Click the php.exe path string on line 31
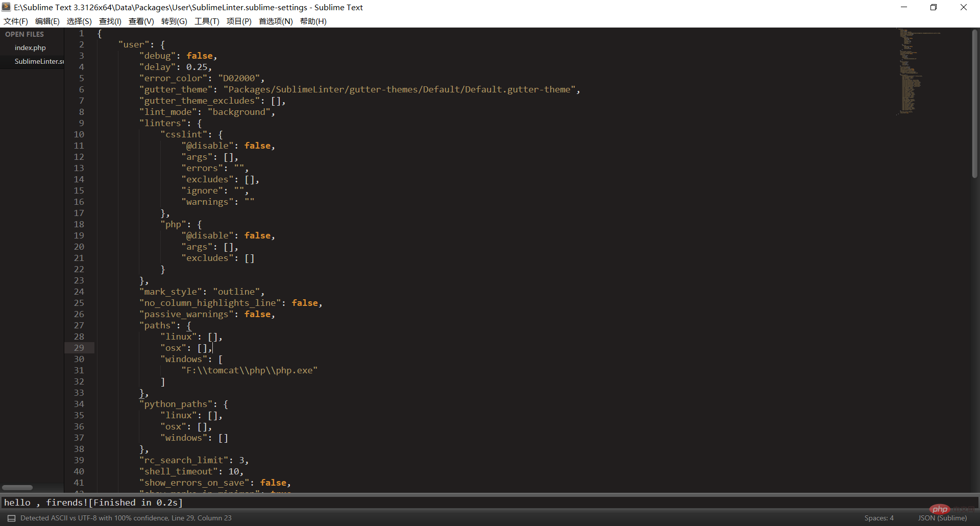 click(x=250, y=370)
